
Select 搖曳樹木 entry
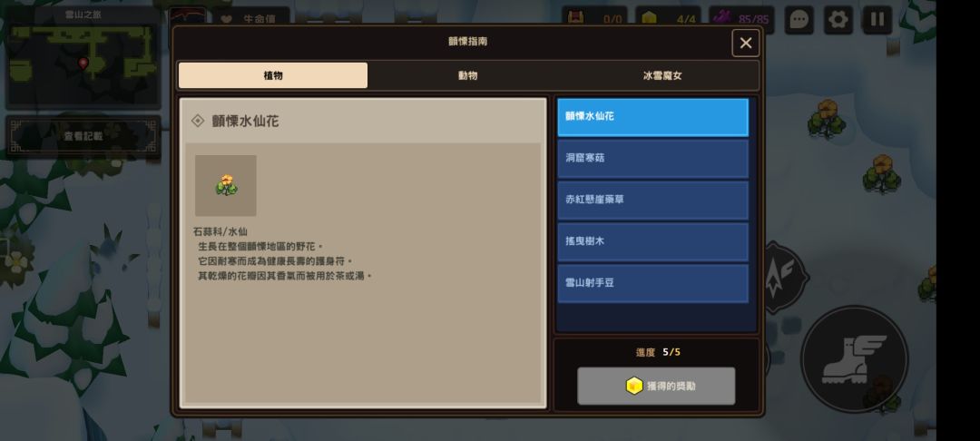tap(652, 241)
